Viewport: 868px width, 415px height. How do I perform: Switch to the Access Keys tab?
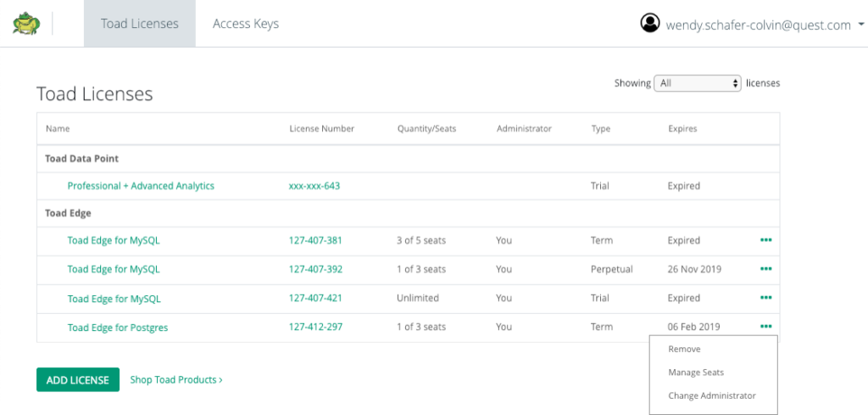click(x=246, y=24)
